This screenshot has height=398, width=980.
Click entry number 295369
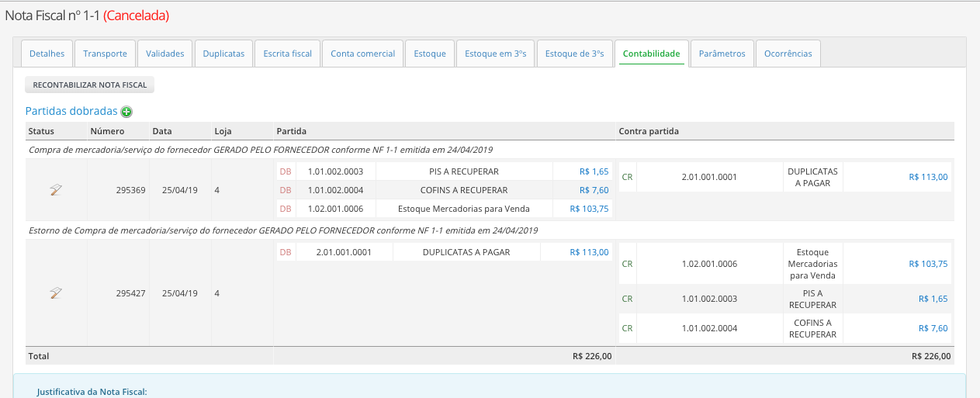click(x=131, y=190)
